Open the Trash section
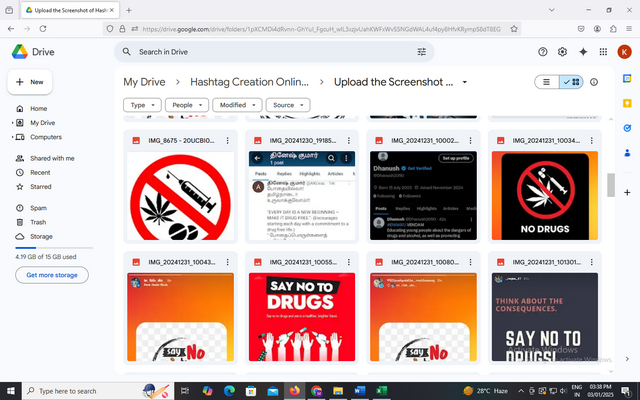 tap(38, 222)
